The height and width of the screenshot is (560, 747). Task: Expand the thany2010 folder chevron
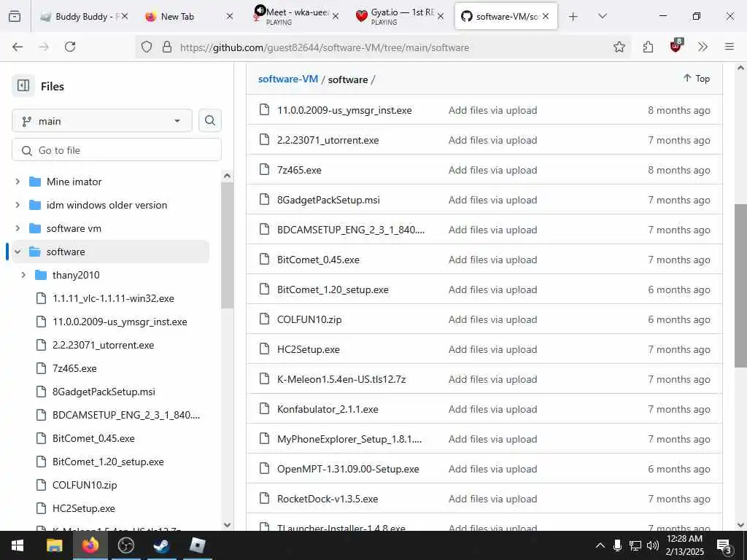(x=23, y=275)
